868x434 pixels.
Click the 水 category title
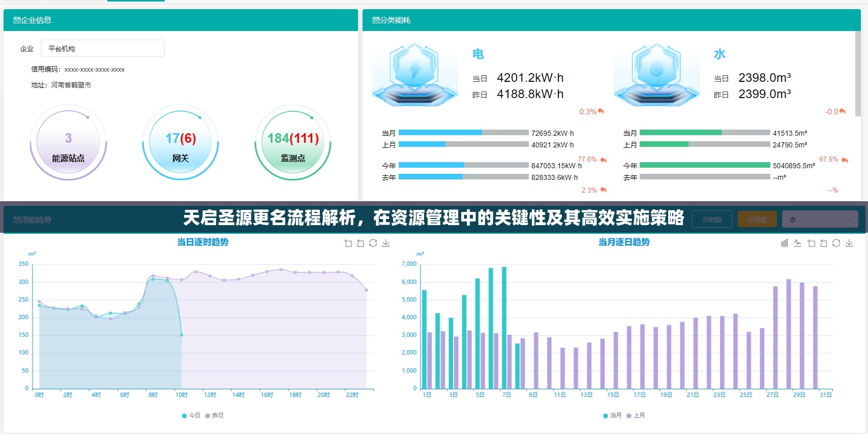pos(720,54)
